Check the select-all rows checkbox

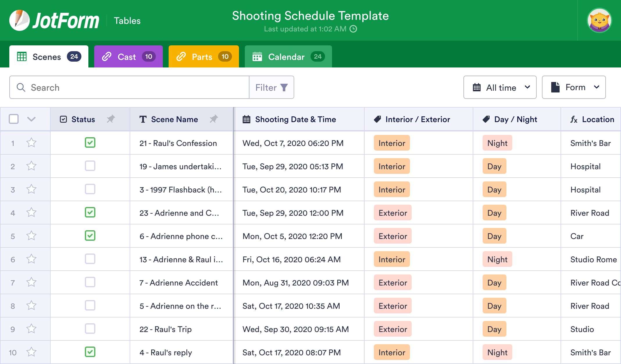coord(14,119)
